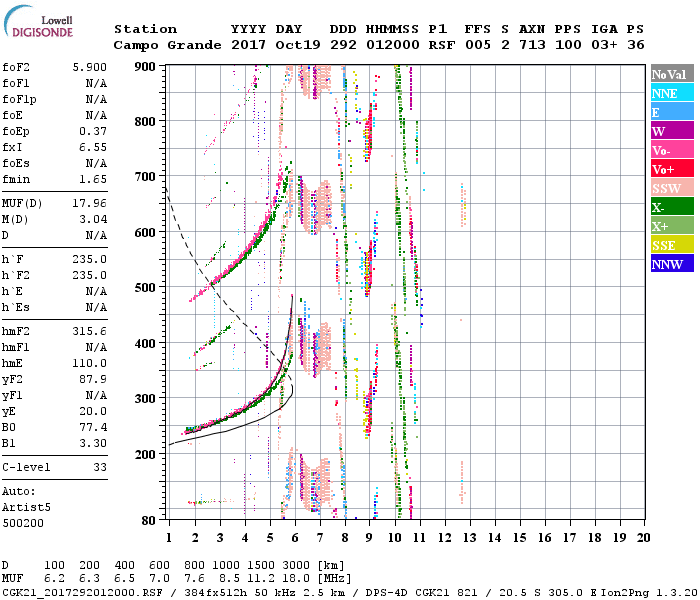The height and width of the screenshot is (600, 700).
Task: Select the Vo- pink legend swatch
Action: (x=672, y=150)
